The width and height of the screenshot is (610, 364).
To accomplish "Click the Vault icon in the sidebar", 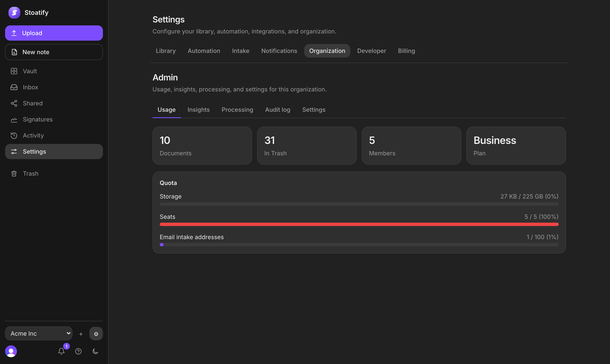I will click(x=14, y=71).
